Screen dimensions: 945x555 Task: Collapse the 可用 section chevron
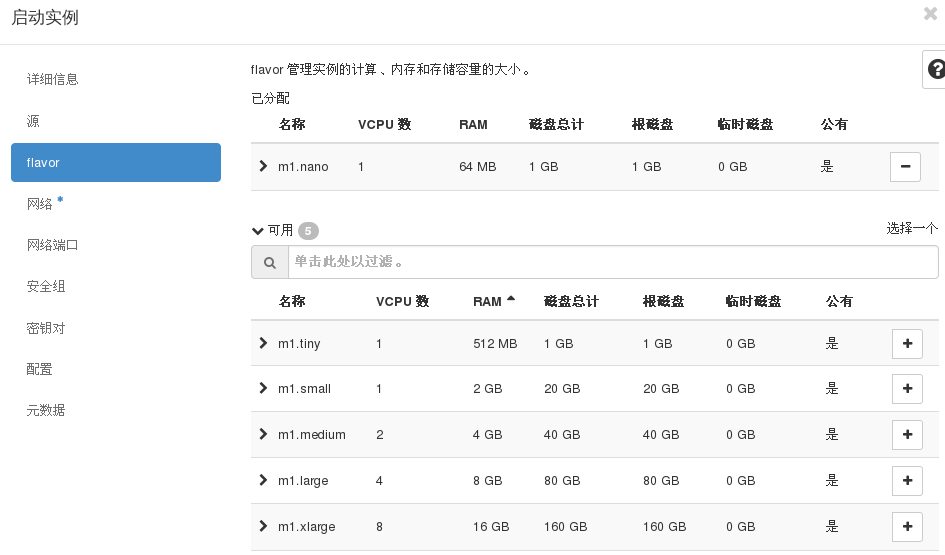coord(257,231)
